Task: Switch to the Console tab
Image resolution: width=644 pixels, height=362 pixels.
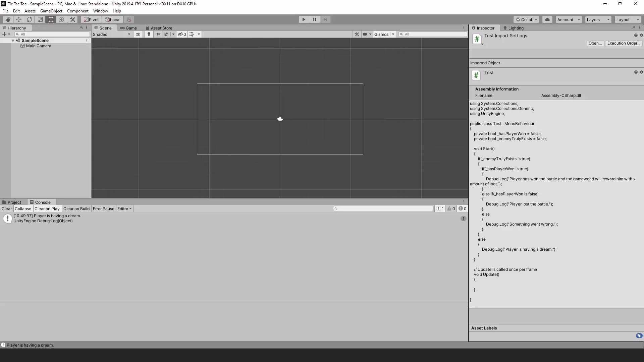Action: [43, 202]
